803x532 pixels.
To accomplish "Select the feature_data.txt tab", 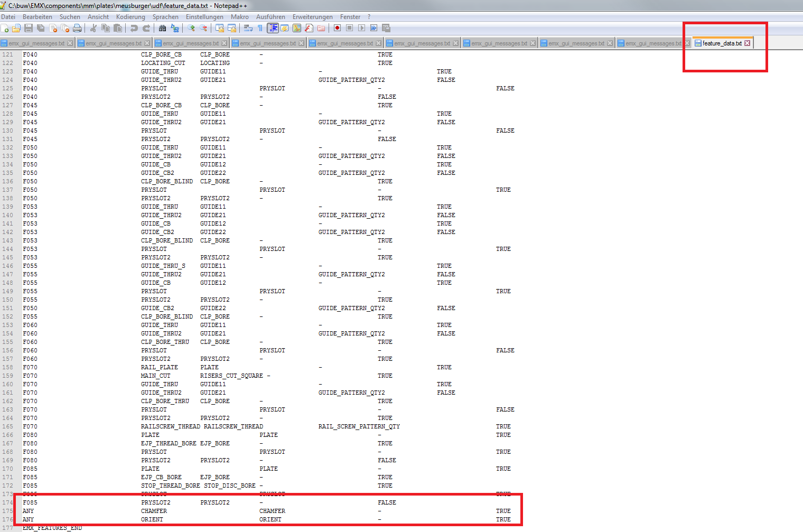I will coord(722,43).
